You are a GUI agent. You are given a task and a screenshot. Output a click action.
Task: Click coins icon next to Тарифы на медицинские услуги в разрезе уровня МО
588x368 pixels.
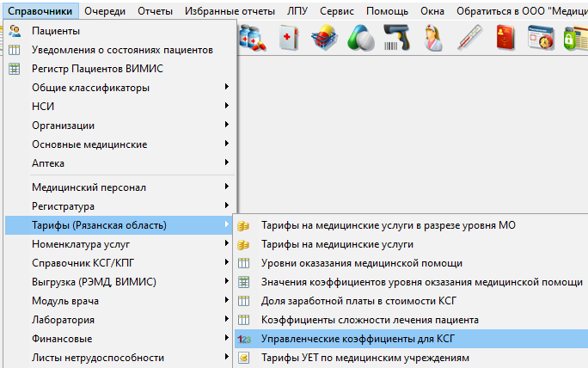[x=243, y=226]
